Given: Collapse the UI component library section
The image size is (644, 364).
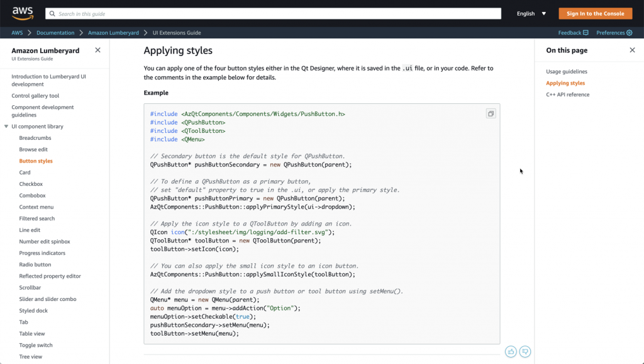Looking at the screenshot, I should (x=6, y=127).
